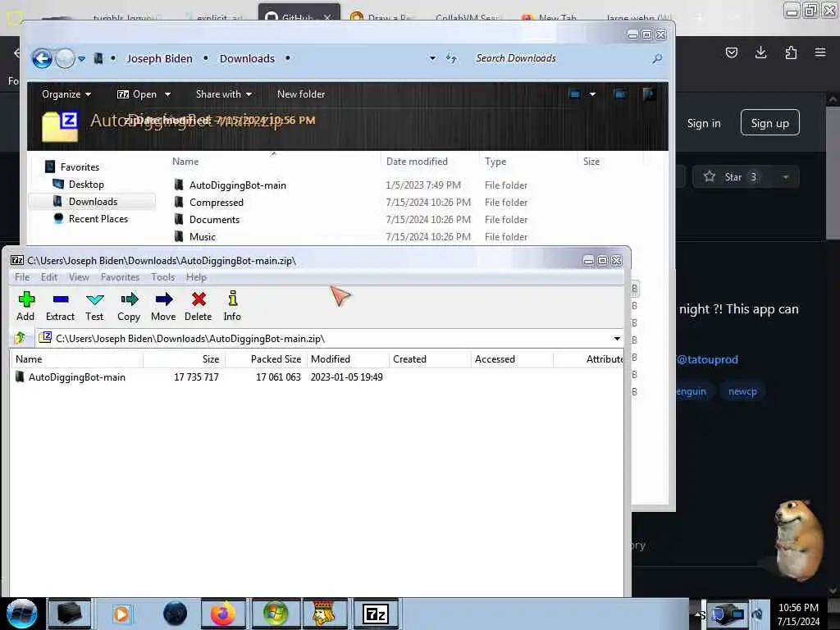Toggle Explorer preview pane icon
Viewport: 840px width, 630px height.
coord(620,94)
